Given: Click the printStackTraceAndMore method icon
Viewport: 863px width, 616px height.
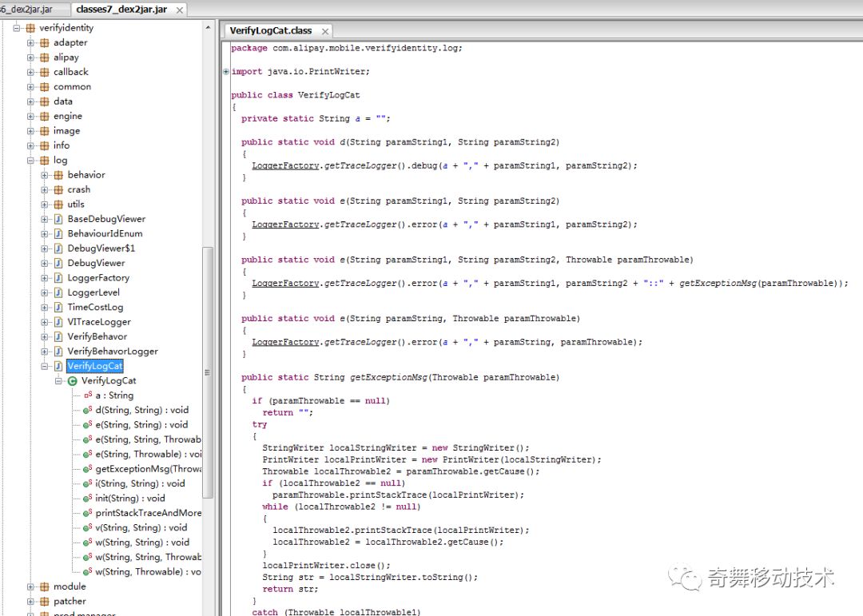Looking at the screenshot, I should [x=88, y=513].
